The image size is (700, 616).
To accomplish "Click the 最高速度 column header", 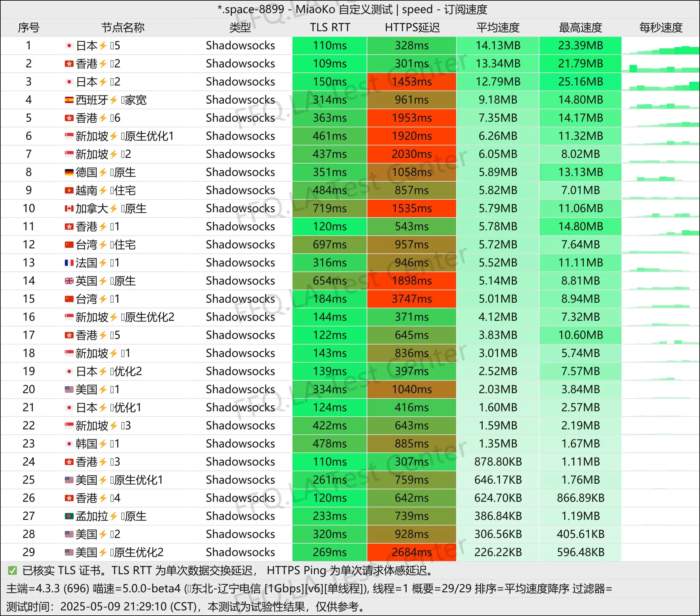I will pyautogui.click(x=581, y=27).
